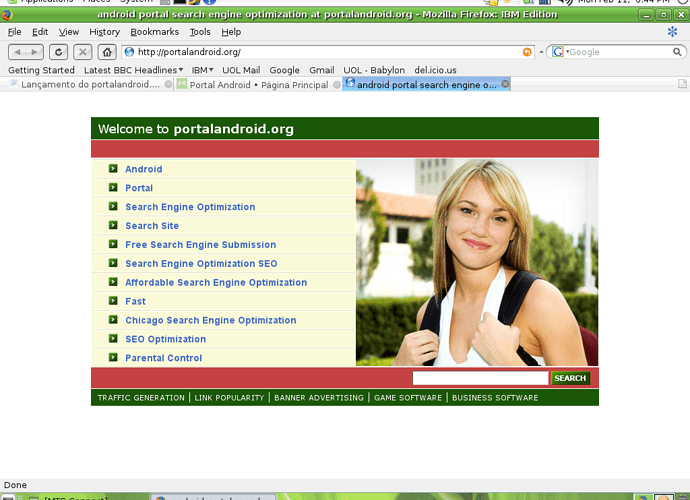Click the green arrow bullet beside Fast
This screenshot has height=500, width=690.
click(113, 301)
